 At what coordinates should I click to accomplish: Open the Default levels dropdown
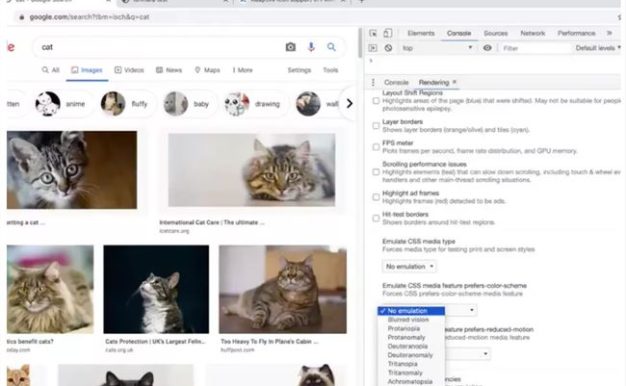(x=598, y=48)
